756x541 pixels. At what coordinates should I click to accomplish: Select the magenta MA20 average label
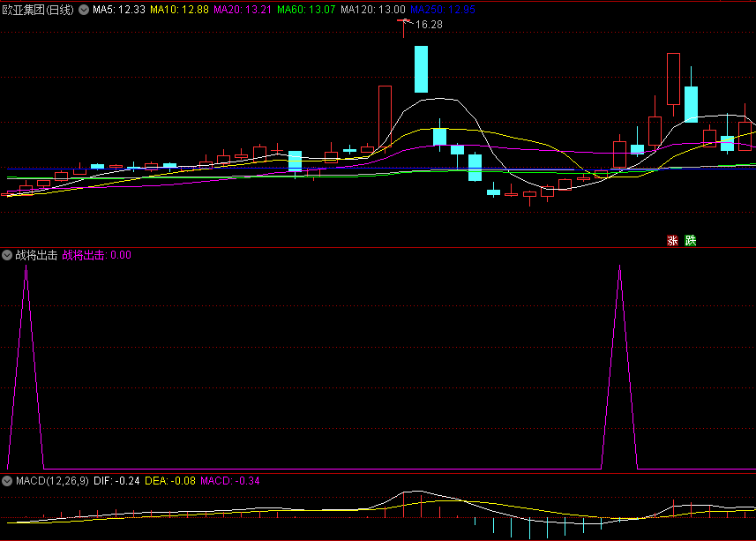pos(243,10)
